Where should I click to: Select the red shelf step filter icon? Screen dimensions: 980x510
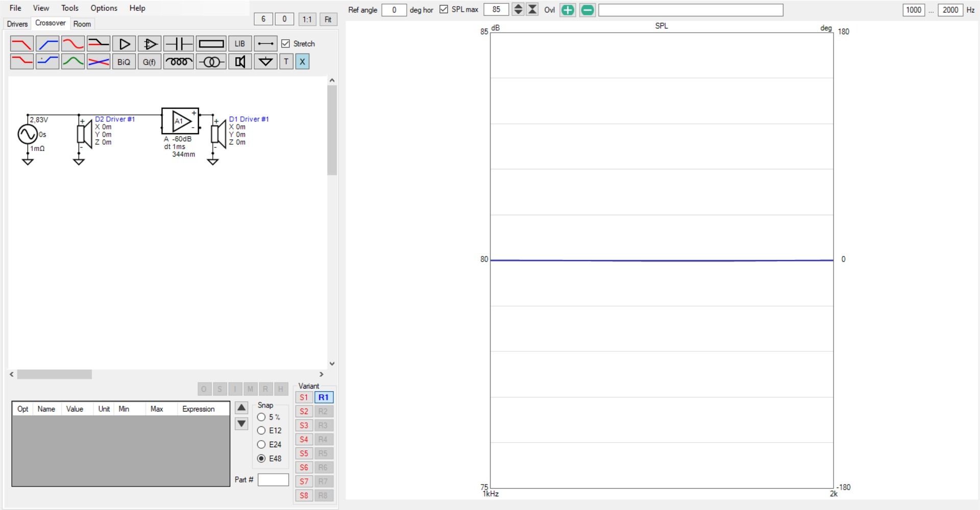coord(22,62)
